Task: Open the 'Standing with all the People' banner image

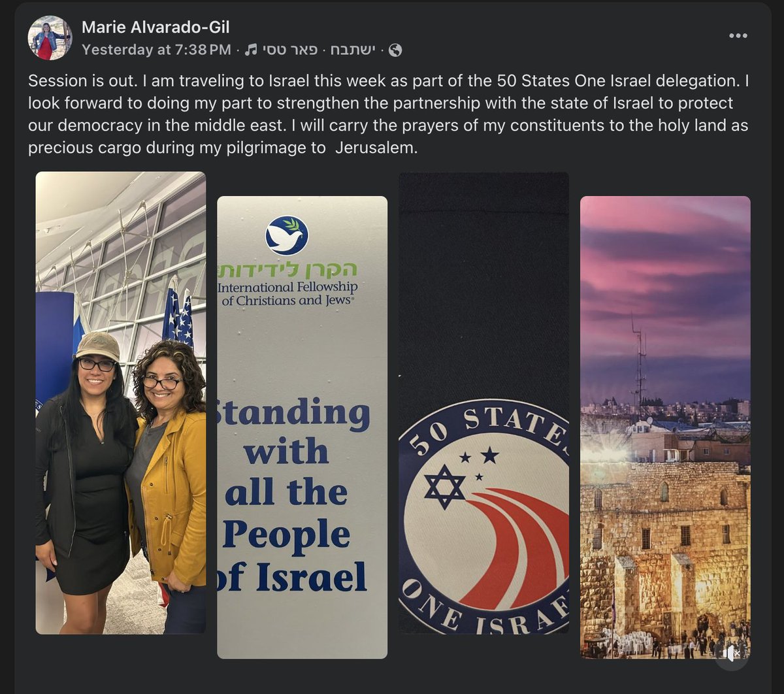Action: [302, 427]
